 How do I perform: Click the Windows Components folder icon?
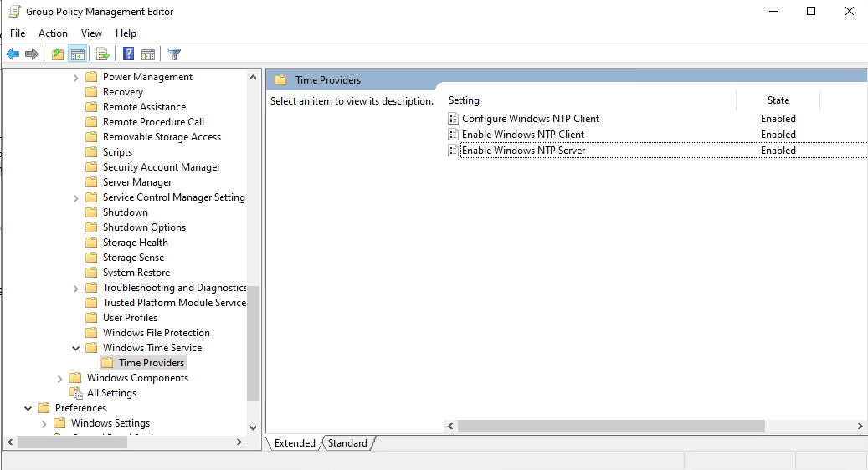point(75,378)
